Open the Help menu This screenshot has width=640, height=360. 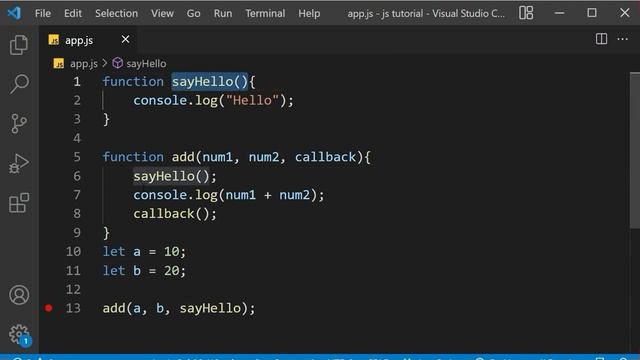point(309,13)
